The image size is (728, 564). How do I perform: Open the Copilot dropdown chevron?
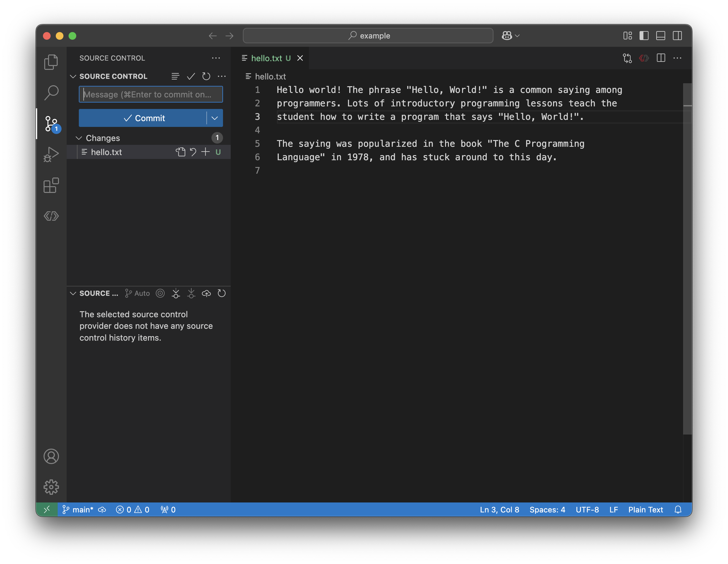tap(517, 36)
